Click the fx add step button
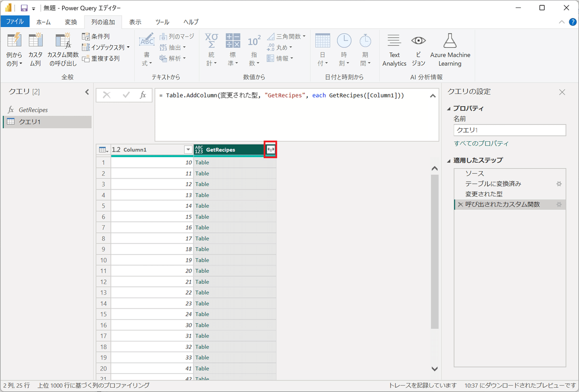 pyautogui.click(x=143, y=95)
